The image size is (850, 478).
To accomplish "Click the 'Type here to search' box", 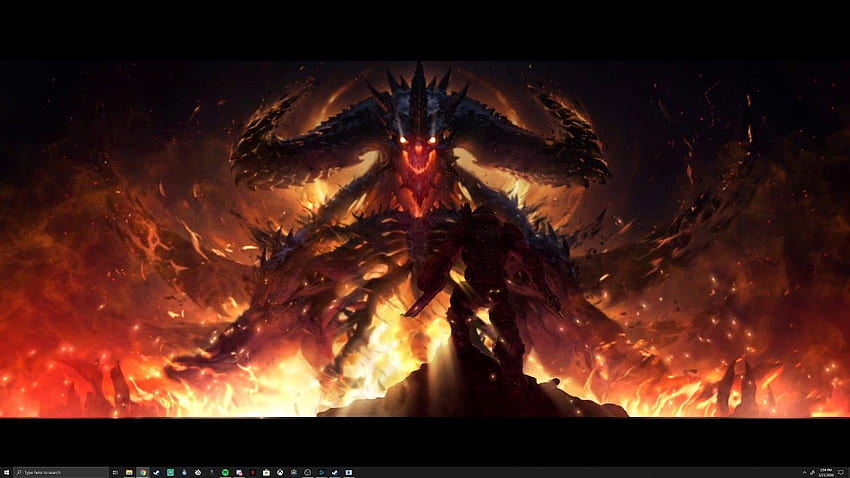I will [61, 473].
